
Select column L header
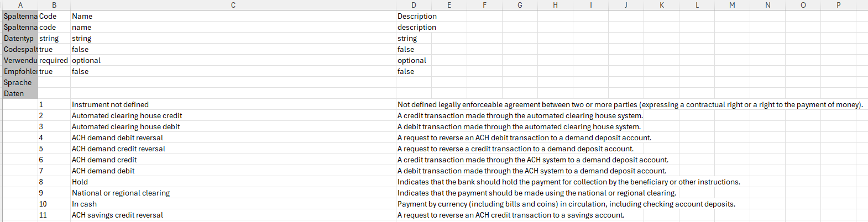point(697,5)
